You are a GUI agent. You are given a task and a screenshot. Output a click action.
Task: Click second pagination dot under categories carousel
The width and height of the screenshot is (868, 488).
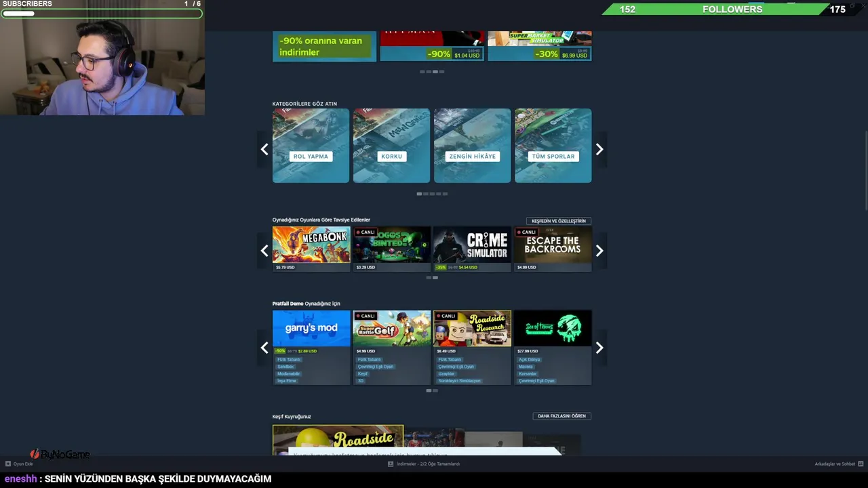point(426,194)
